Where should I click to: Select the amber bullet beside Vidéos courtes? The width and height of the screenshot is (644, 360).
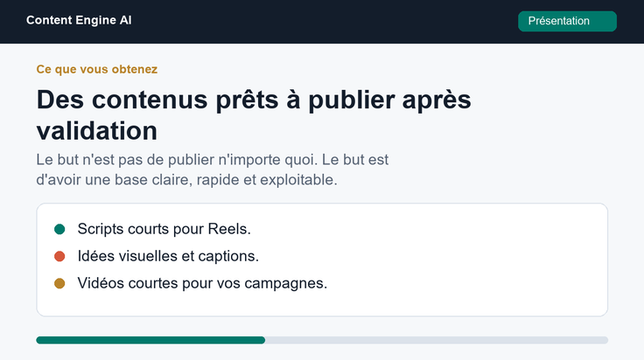click(x=59, y=283)
